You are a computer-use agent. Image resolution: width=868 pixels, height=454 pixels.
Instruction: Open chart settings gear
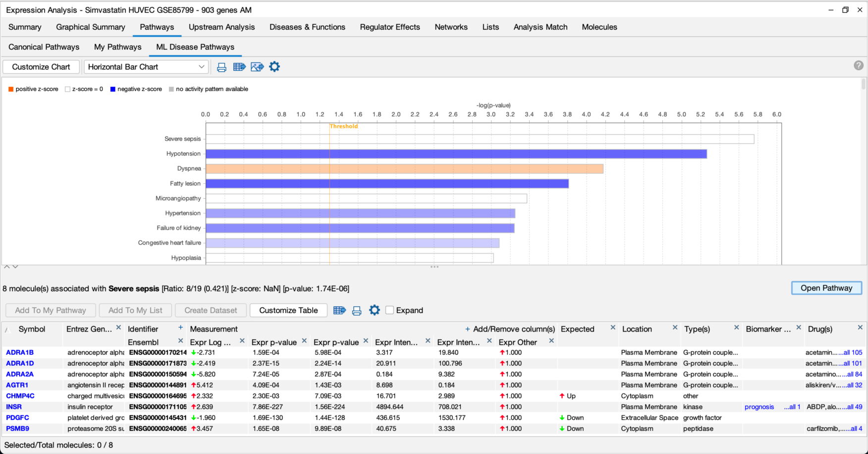coord(274,66)
